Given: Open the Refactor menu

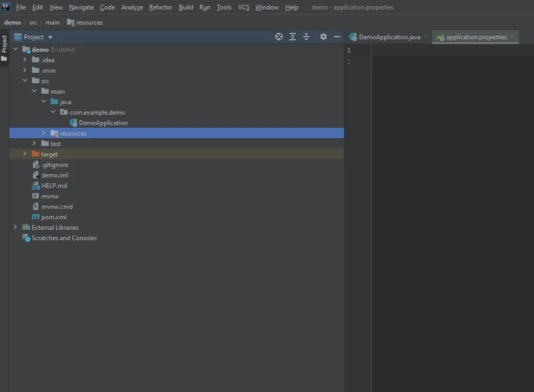Looking at the screenshot, I should click(161, 7).
